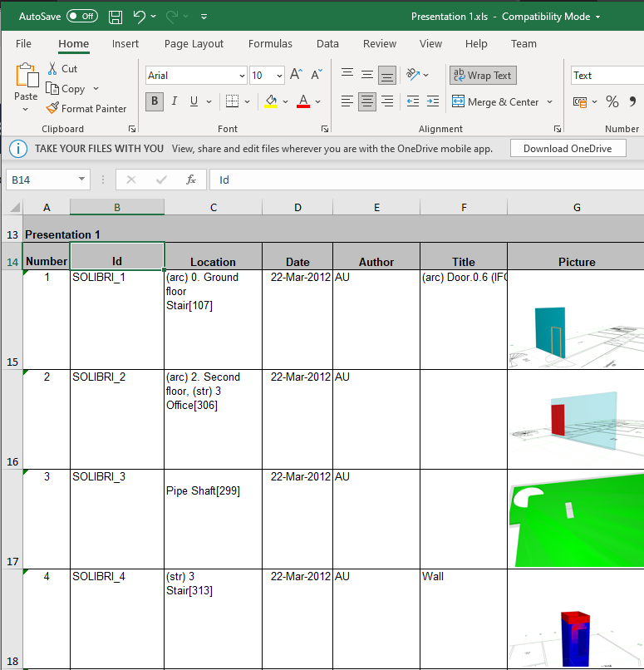This screenshot has width=644, height=670.
Task: Click Accounting Number Format icon
Action: (x=580, y=101)
